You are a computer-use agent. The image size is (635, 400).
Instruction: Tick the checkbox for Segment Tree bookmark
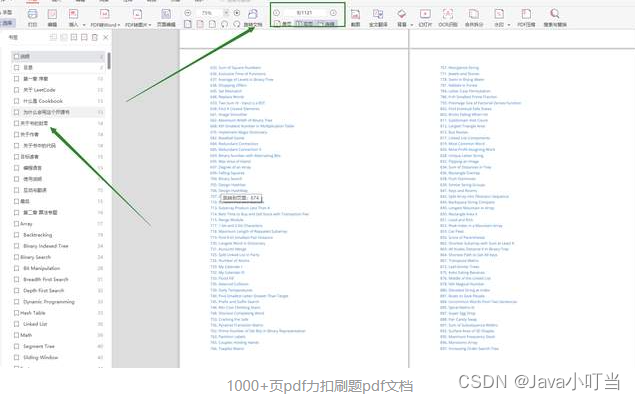[17, 346]
